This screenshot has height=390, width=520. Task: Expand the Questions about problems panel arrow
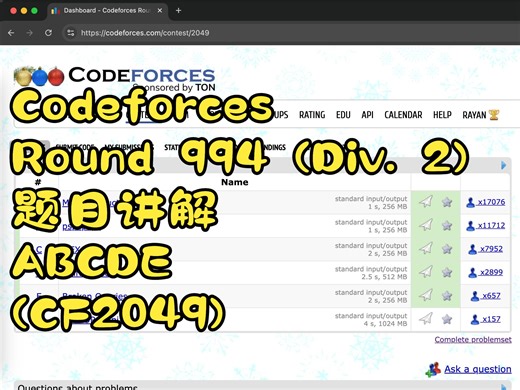(x=504, y=387)
